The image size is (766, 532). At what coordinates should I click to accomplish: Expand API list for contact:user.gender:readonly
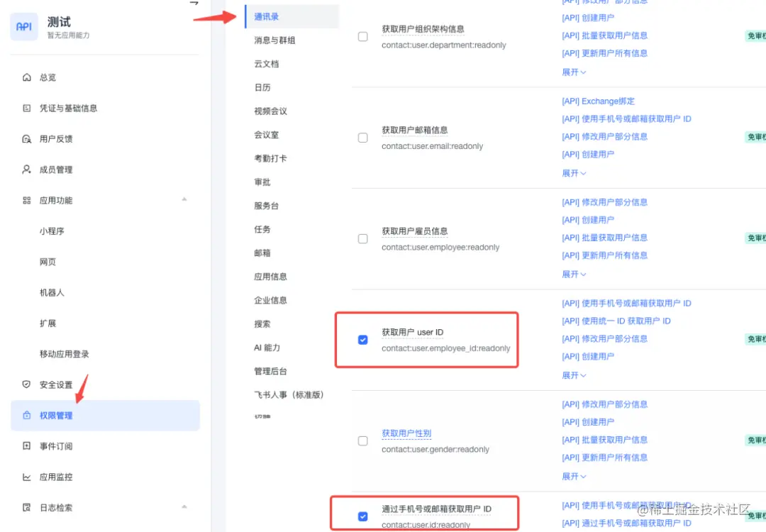[x=574, y=476]
